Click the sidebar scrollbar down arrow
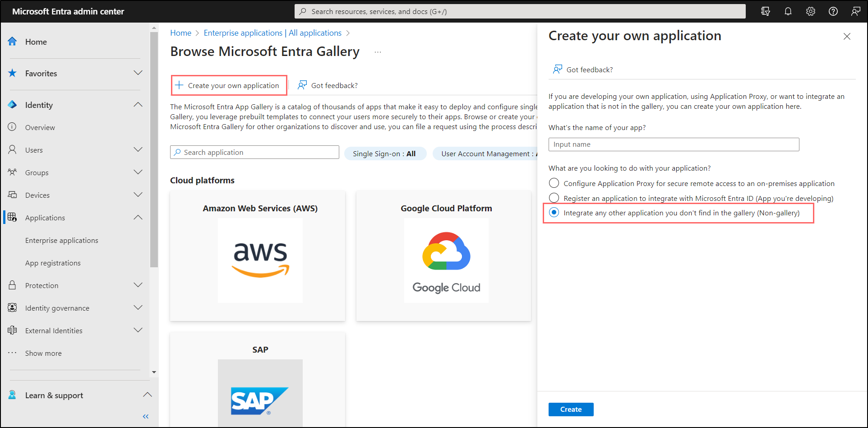Viewport: 868px width, 428px height. 154,372
